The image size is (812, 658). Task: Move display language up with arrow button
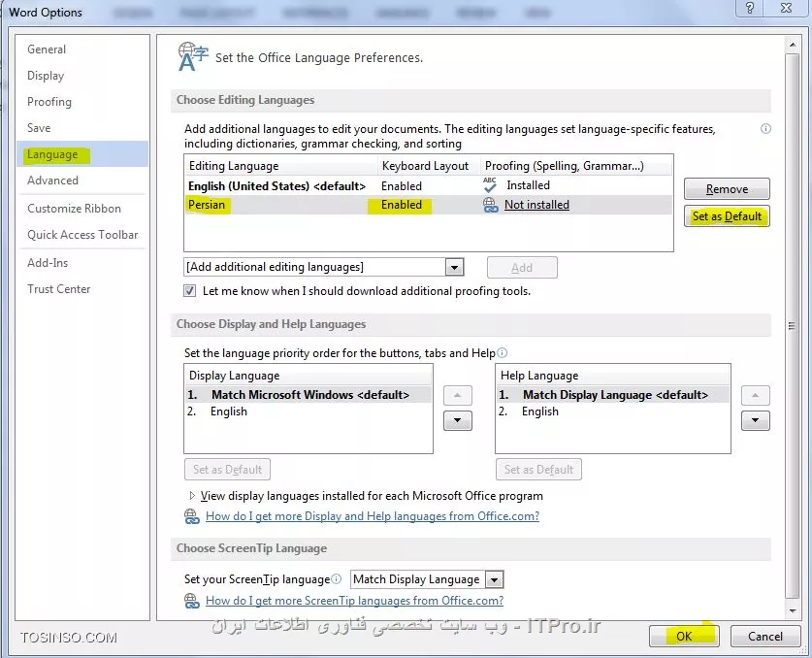457,395
